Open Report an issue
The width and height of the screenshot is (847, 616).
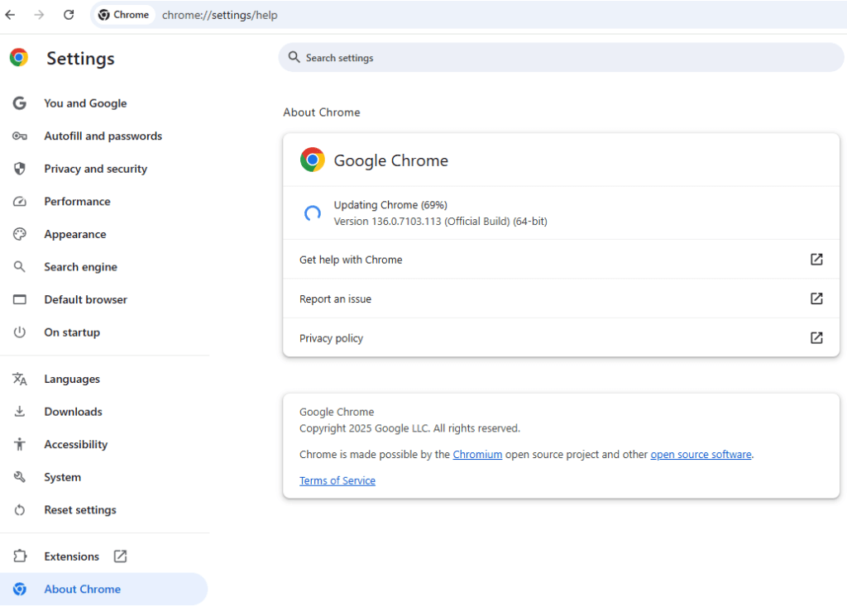(x=561, y=298)
